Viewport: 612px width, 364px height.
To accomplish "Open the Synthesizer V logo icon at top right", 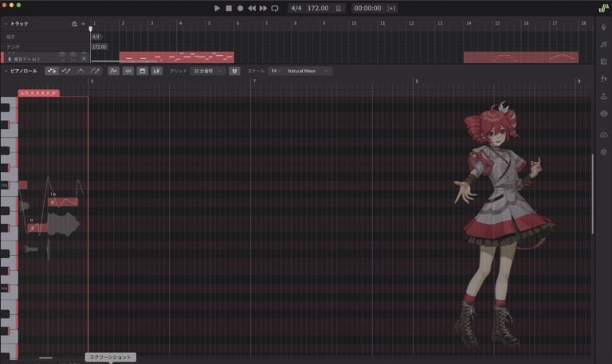I will pyautogui.click(x=603, y=8).
